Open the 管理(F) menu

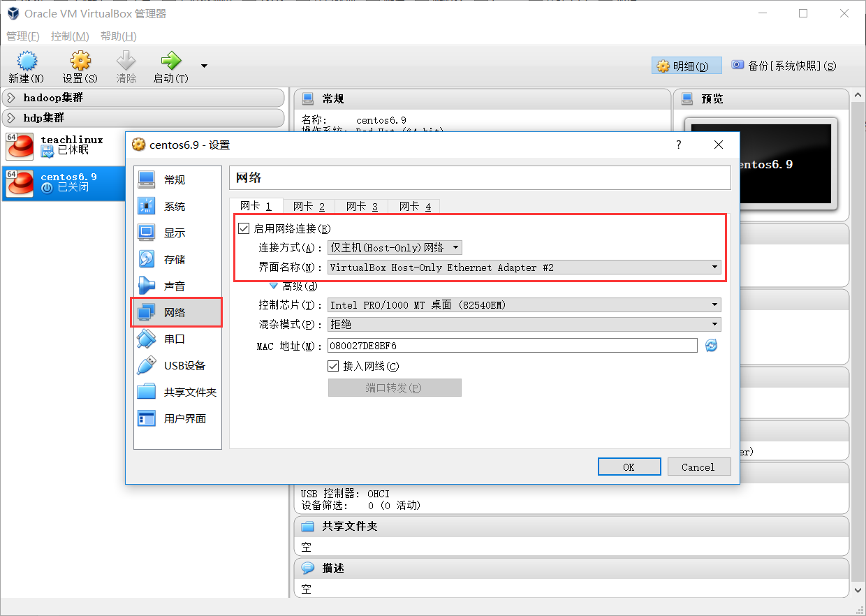coord(22,36)
